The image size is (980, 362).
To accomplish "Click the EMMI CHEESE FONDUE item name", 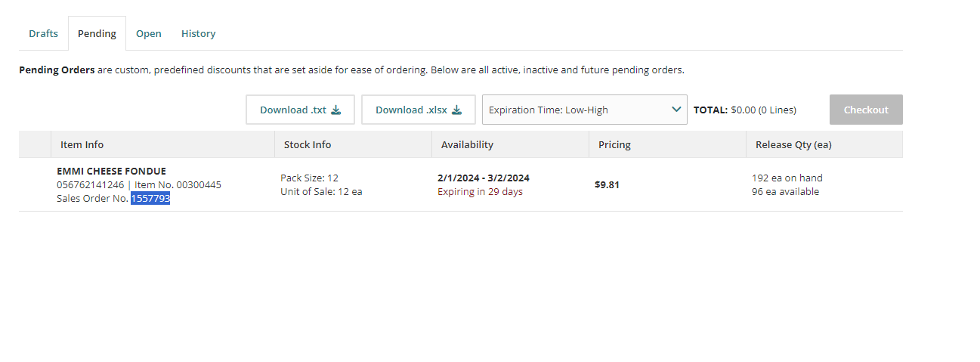I will pyautogui.click(x=111, y=171).
